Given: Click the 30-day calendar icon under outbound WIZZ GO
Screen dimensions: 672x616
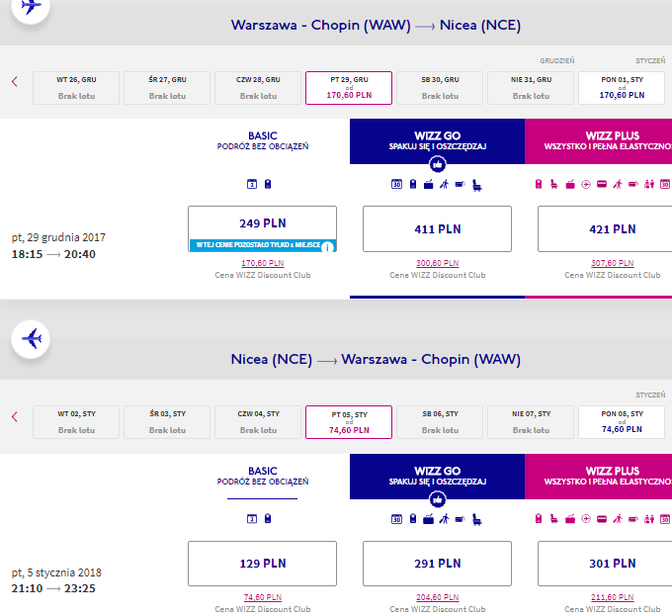Looking at the screenshot, I should pos(397,184).
